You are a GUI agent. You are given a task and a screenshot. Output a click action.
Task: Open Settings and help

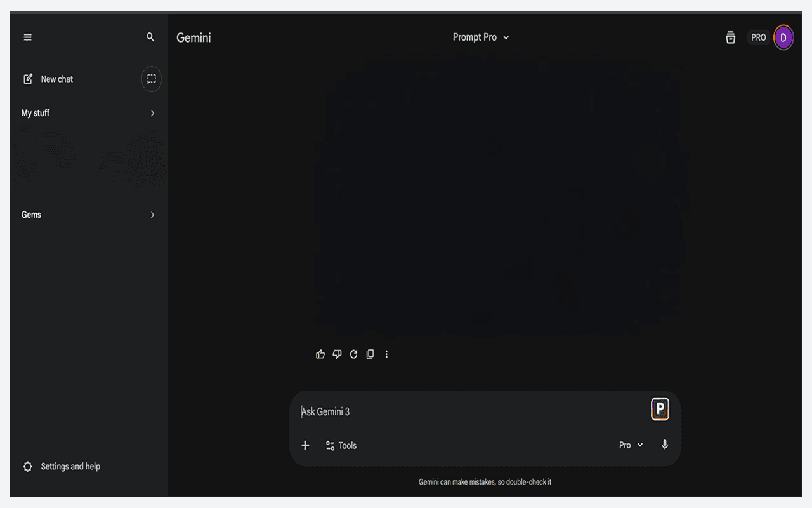pos(62,467)
